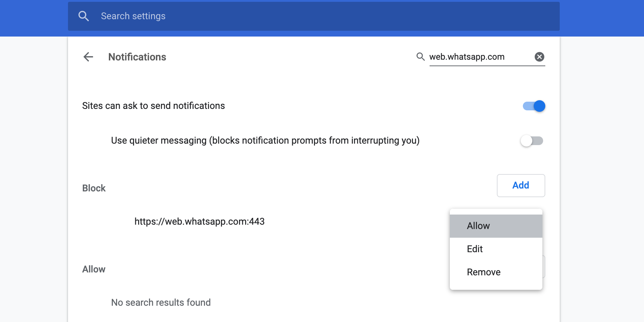Enable the Use quieter messaging switch

pos(532,141)
